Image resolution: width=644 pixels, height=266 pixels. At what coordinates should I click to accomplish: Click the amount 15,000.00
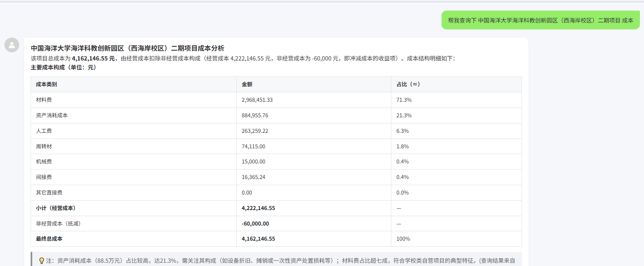pos(253,161)
